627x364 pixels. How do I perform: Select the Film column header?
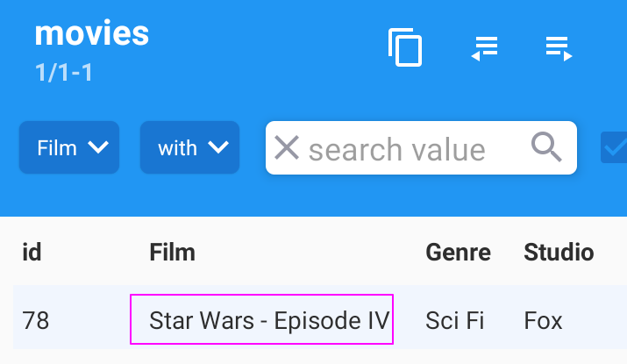coord(172,253)
